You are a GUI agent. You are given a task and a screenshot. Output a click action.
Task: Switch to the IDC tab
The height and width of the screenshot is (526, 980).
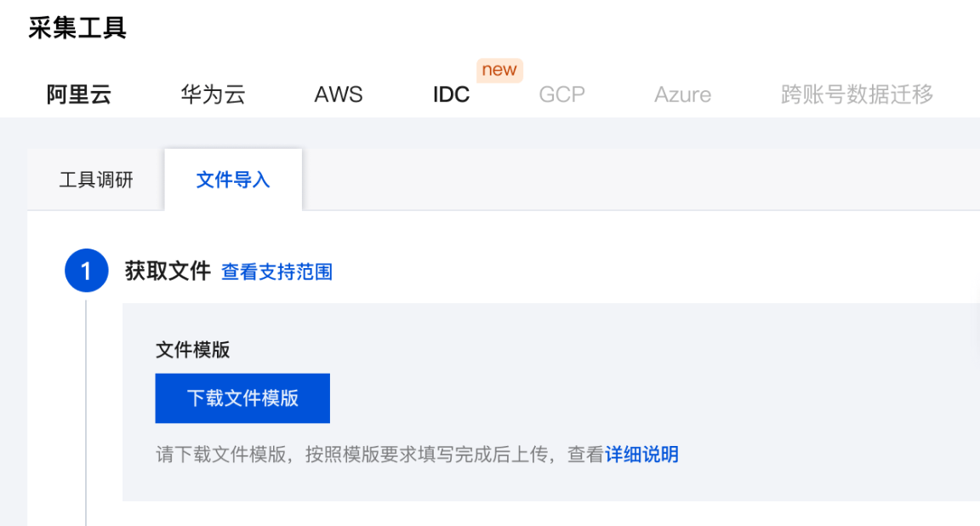point(451,94)
